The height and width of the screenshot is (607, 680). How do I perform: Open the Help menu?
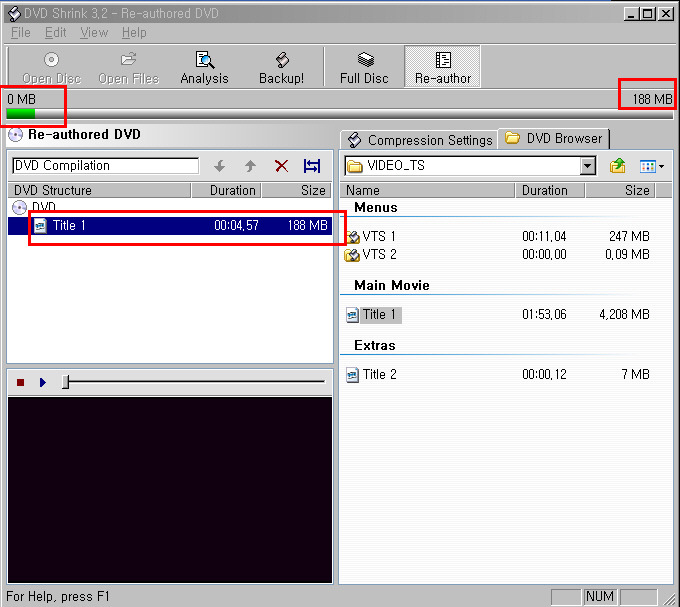click(x=134, y=33)
